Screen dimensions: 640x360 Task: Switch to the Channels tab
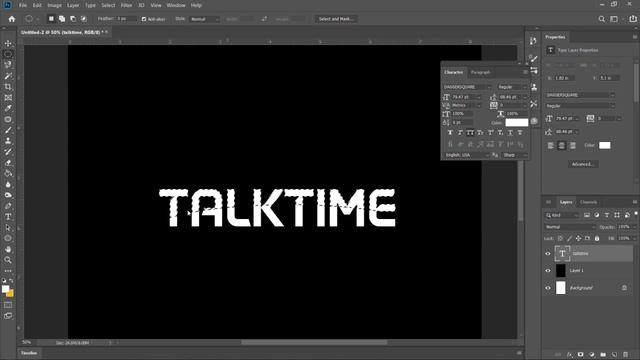click(x=588, y=202)
